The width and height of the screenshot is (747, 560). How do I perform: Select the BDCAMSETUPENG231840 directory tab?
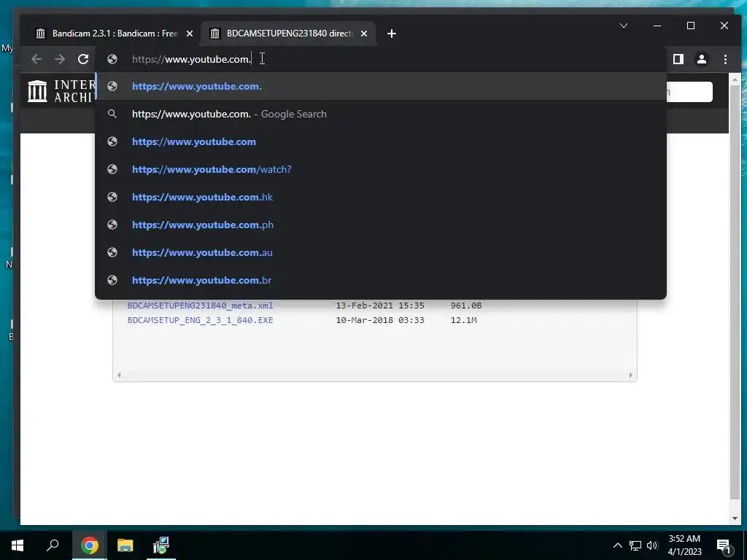click(287, 34)
